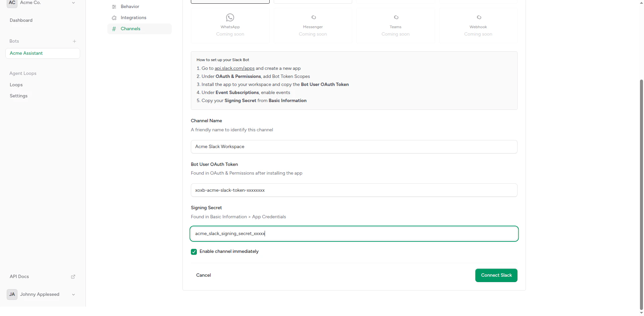Click the sliders icon next to Behavior
This screenshot has height=316, width=644.
(114, 6)
